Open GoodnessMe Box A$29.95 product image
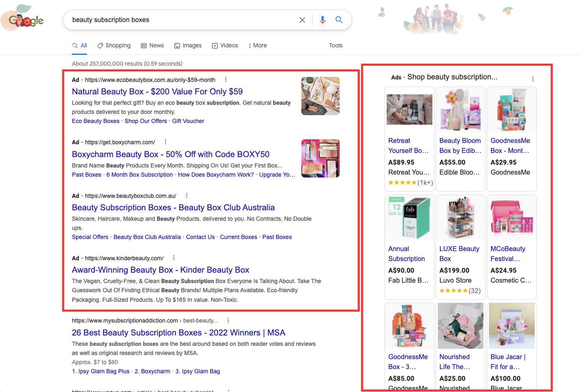 512,110
